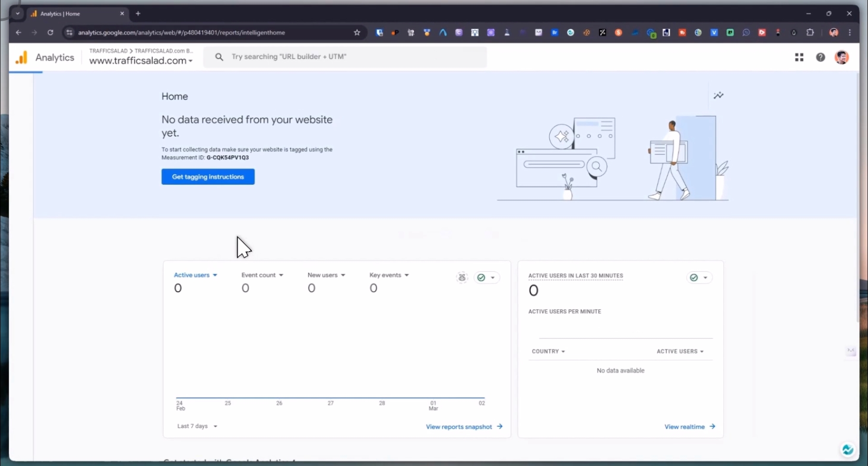Image resolution: width=868 pixels, height=466 pixels.
Task: Open the Chrome profile avatar
Action: click(834, 32)
